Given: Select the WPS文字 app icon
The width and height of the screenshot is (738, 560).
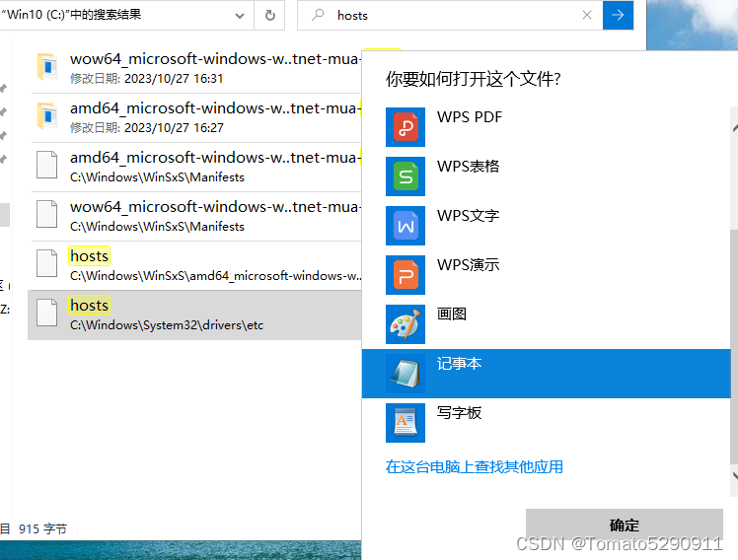Looking at the screenshot, I should point(406,226).
